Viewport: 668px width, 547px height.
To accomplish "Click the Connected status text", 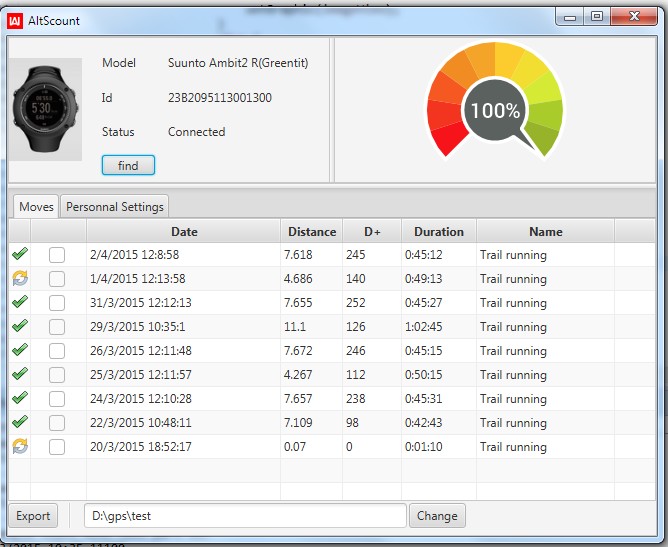I will 196,132.
